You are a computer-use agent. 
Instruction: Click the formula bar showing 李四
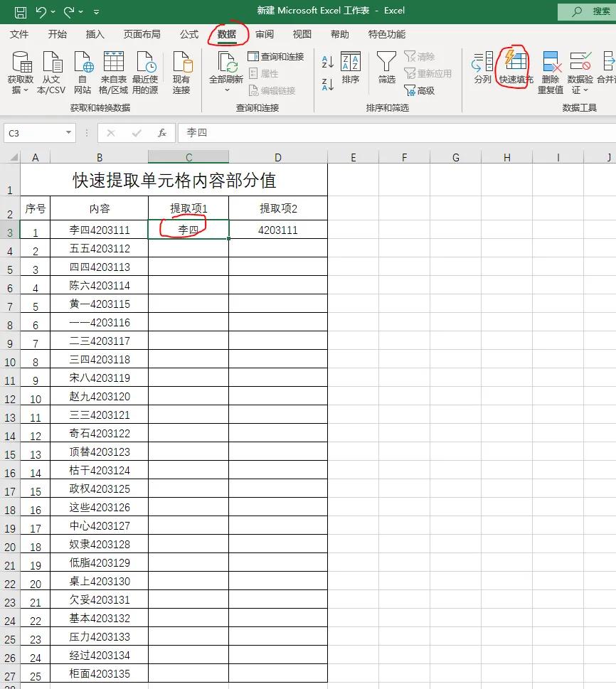397,133
